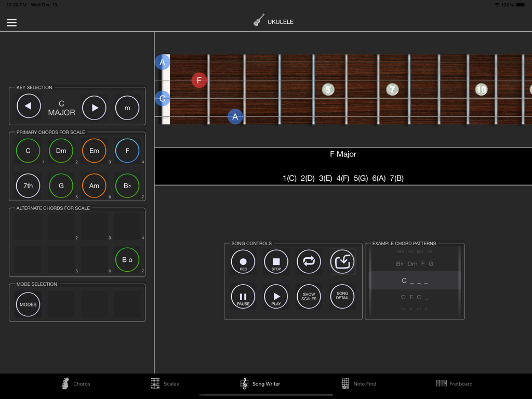The image size is (532, 399).
Task: Hit the PLAY icon to play song
Action: pyautogui.click(x=276, y=296)
